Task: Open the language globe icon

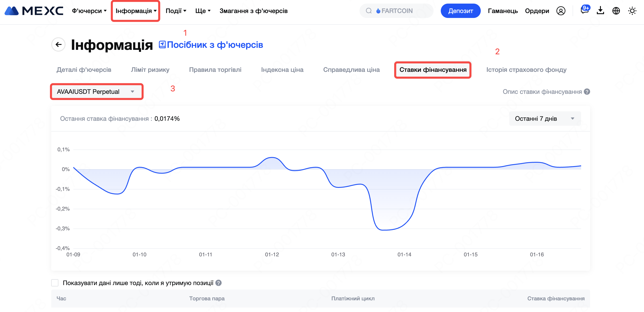Action: [616, 11]
